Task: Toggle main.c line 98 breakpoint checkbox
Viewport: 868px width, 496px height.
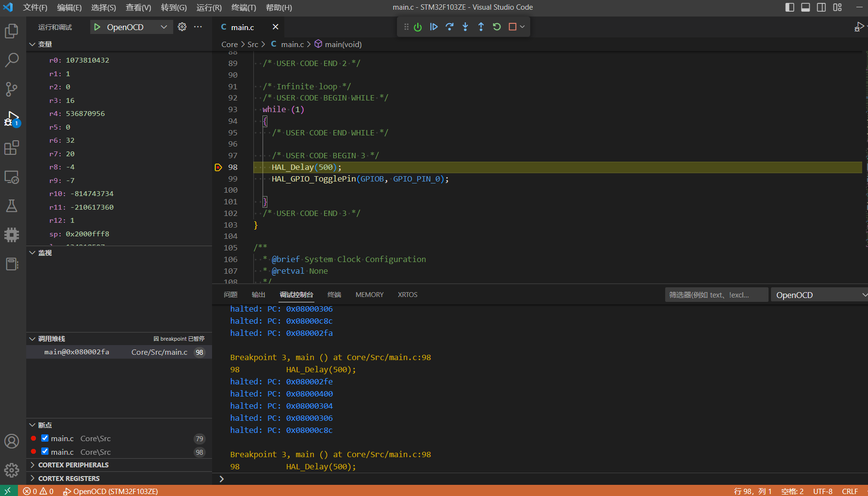Action: [45, 451]
